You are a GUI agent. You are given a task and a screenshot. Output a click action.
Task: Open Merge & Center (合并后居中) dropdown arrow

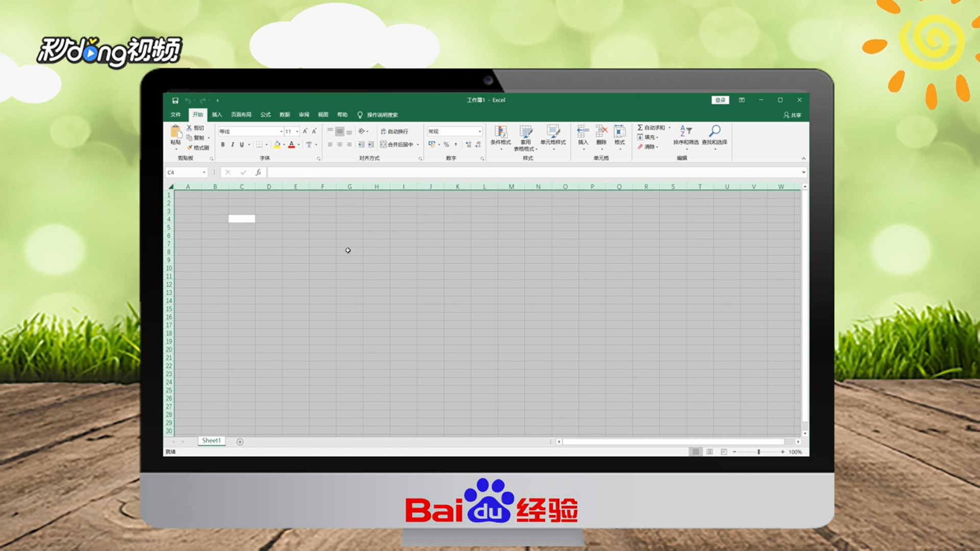[x=418, y=145]
